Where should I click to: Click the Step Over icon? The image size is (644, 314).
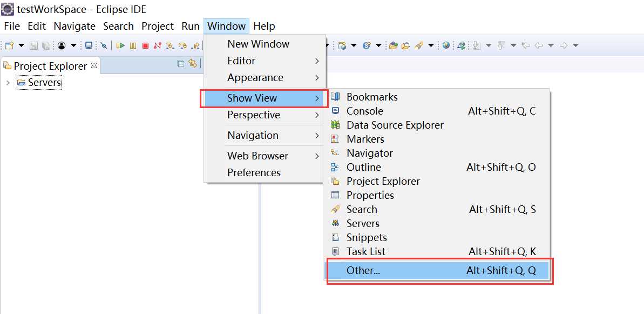click(x=183, y=45)
